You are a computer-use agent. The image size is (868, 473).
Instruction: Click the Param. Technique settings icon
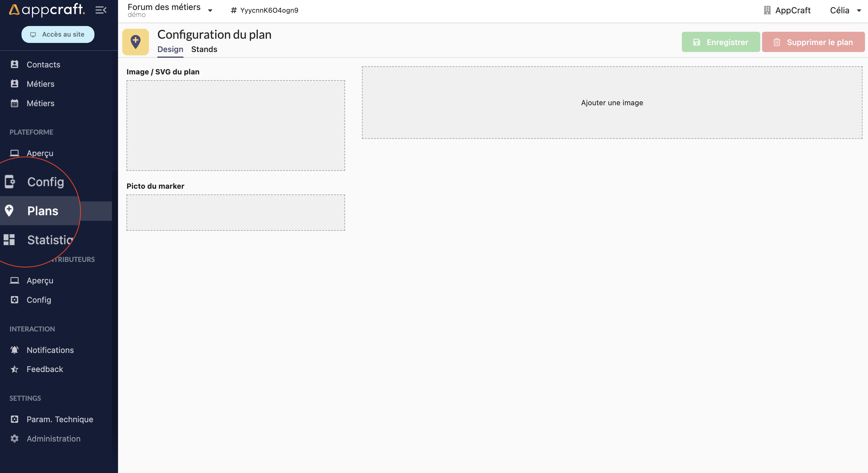coord(15,419)
